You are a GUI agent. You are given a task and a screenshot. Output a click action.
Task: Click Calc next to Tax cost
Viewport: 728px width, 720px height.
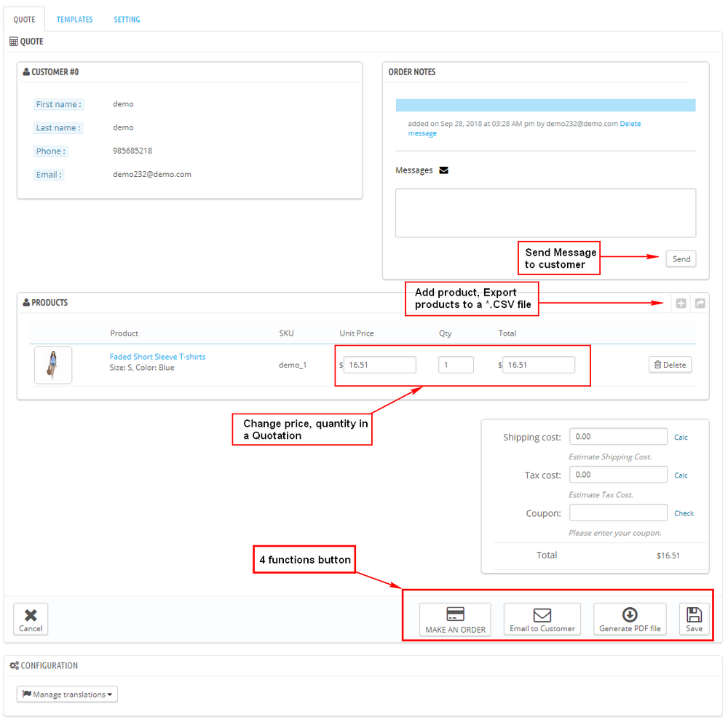[681, 475]
